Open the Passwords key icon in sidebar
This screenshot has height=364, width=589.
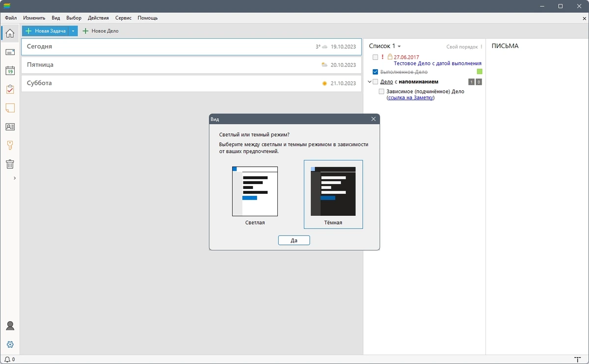[x=10, y=145]
